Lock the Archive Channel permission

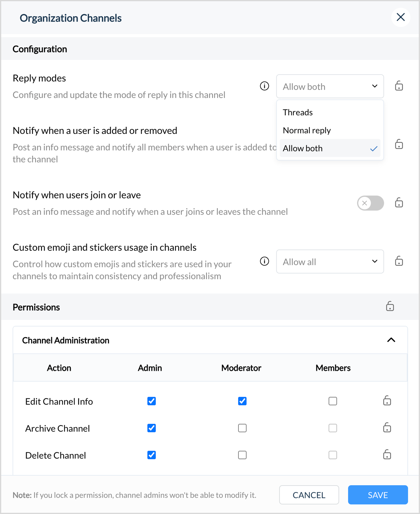[x=387, y=428]
